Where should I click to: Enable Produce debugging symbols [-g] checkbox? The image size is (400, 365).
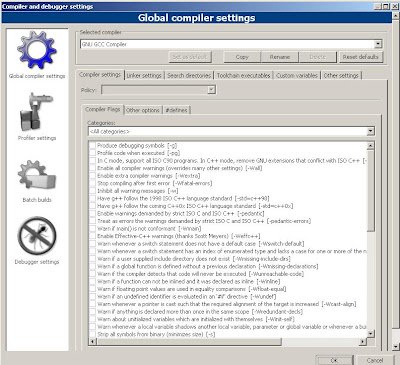tap(92, 146)
